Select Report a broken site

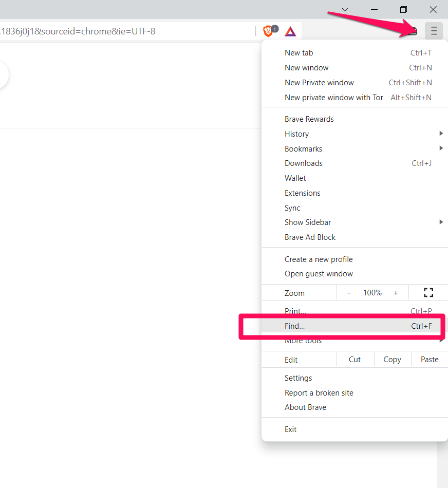pyautogui.click(x=355, y=393)
